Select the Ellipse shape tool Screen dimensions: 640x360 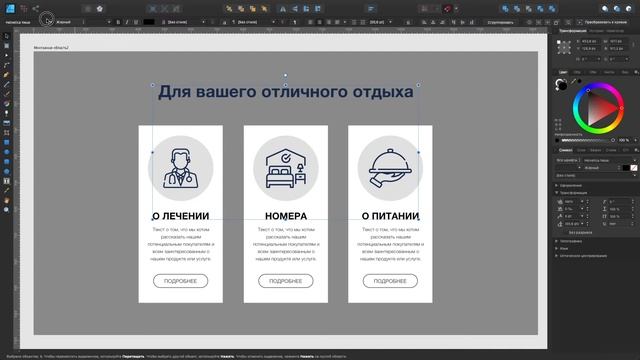pos(6,152)
